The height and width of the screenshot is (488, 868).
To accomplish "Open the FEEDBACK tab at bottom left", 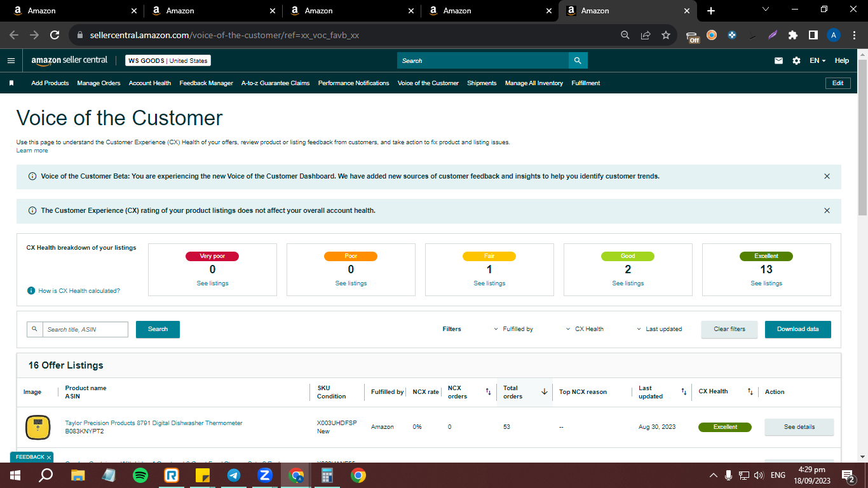I will tap(32, 457).
